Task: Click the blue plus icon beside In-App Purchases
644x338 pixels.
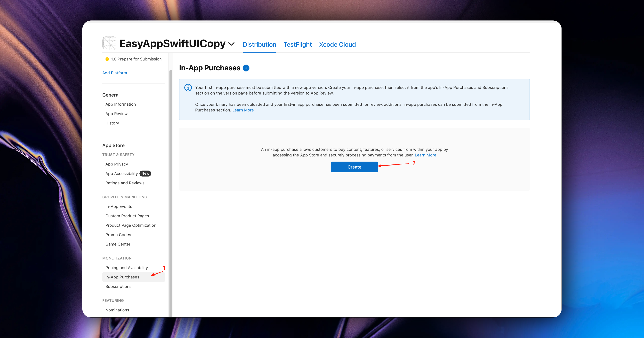Action: (246, 68)
